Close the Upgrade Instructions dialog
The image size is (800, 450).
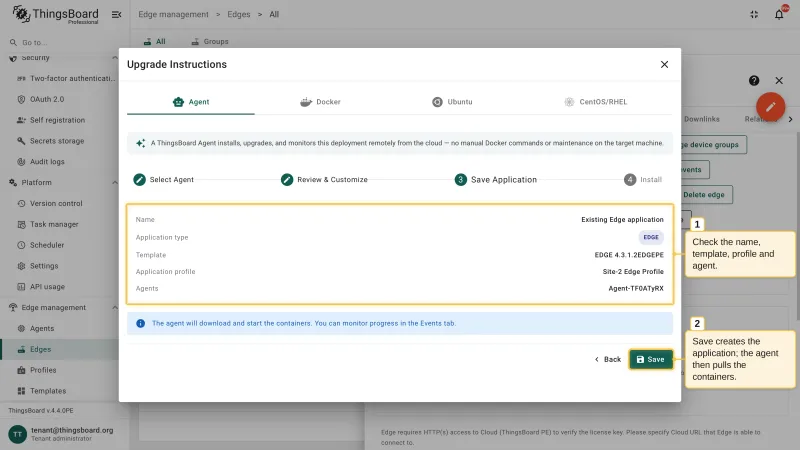(x=664, y=64)
